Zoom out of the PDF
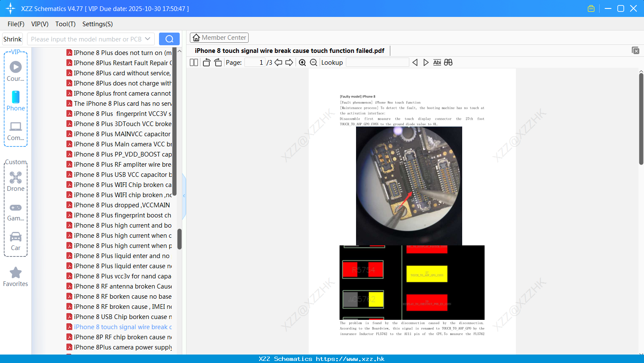 pos(313,63)
